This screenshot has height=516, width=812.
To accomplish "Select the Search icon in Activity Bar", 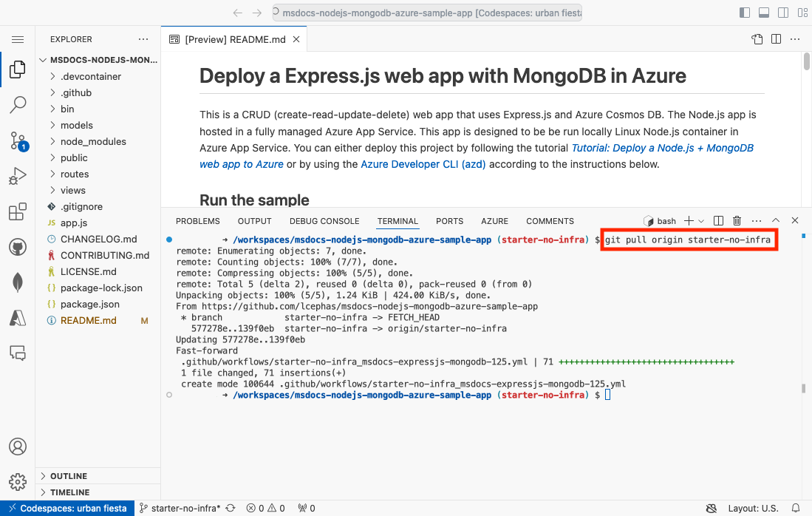I will click(18, 105).
